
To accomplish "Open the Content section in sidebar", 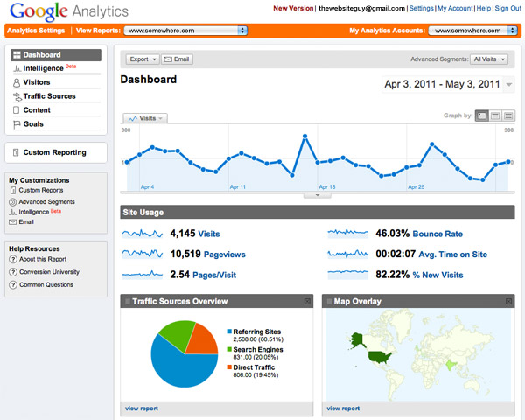I will (x=37, y=110).
